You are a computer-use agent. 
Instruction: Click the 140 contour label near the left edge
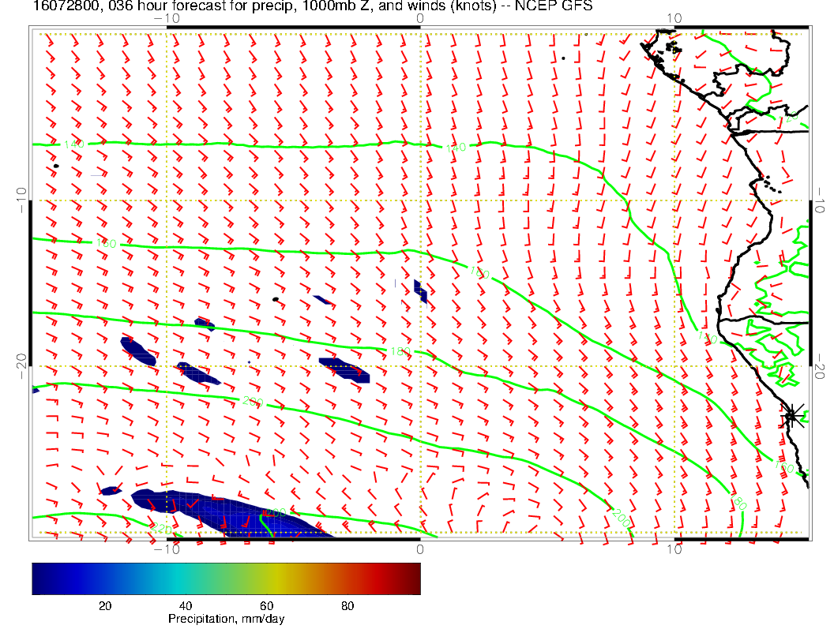pos(73,144)
